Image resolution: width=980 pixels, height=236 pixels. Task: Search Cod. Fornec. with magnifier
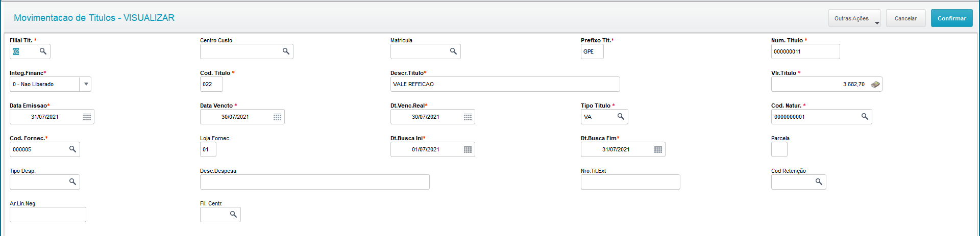72,149
